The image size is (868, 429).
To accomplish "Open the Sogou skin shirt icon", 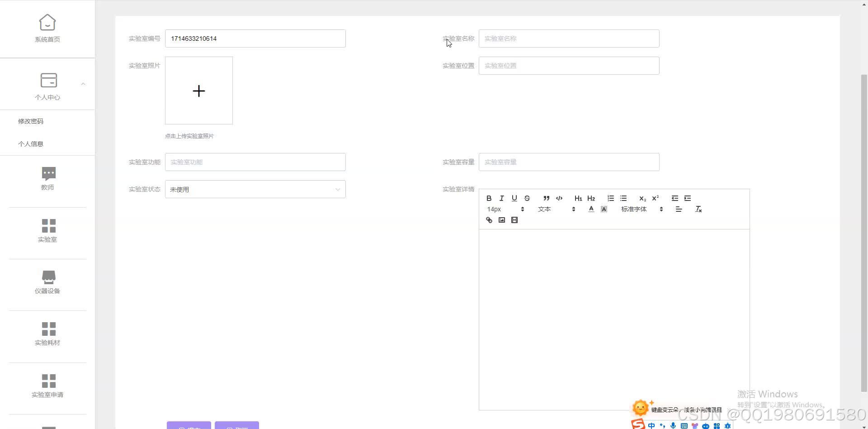I will (695, 425).
